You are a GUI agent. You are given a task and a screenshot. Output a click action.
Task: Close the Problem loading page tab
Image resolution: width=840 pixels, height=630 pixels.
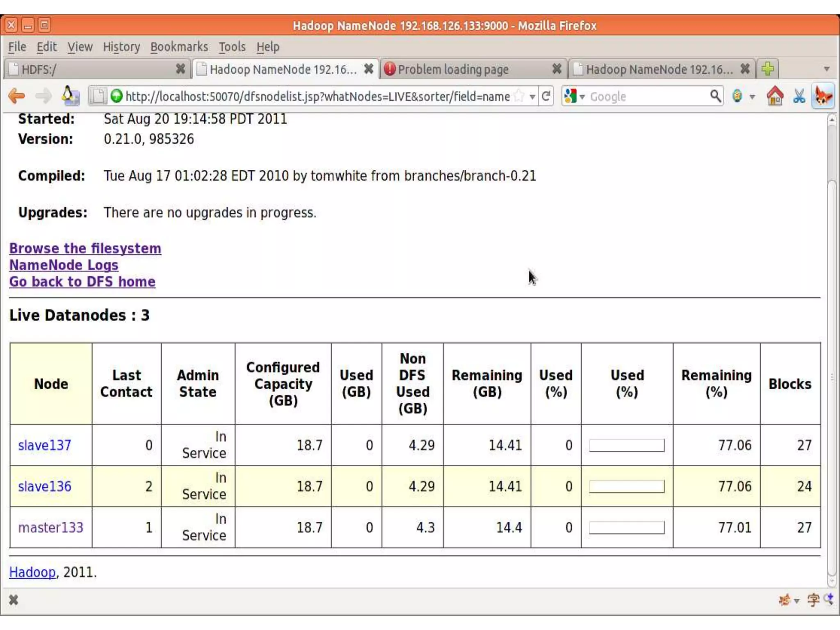pos(557,69)
